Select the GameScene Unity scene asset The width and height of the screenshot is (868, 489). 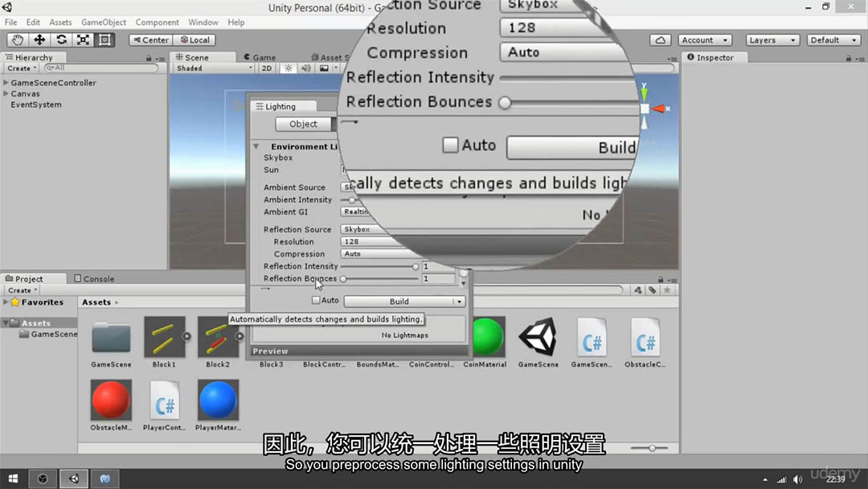tap(538, 337)
